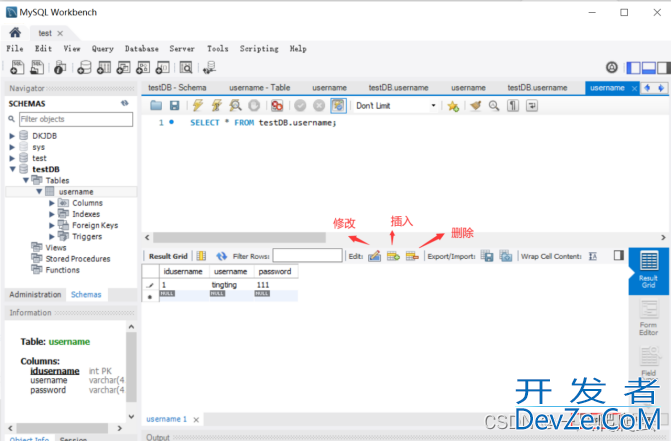Toggle bottom output panel visibility
This screenshot has width=671, height=441.
(648, 68)
